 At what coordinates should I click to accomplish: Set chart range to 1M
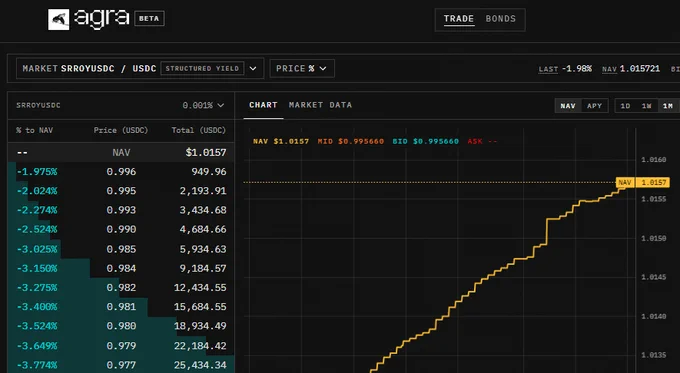tap(668, 106)
